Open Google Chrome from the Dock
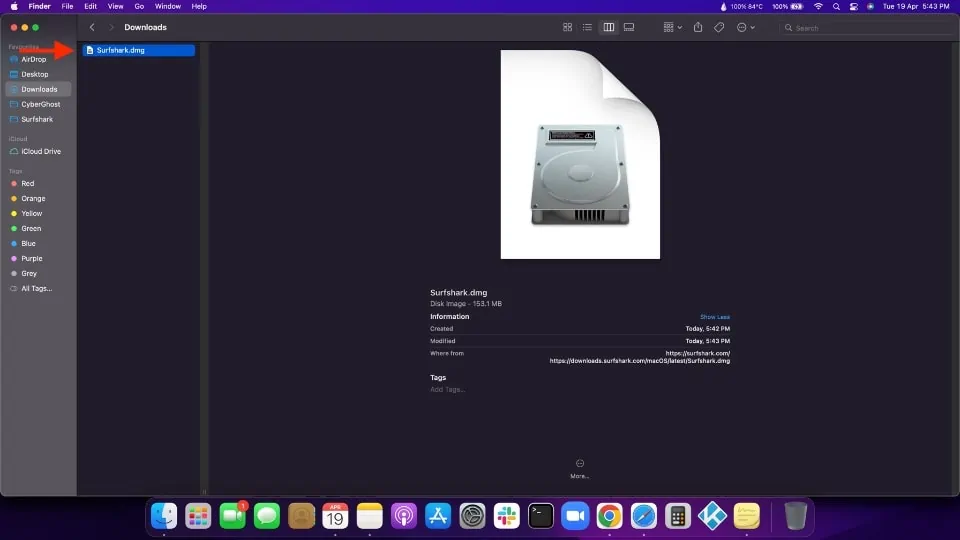The image size is (960, 540). pyautogui.click(x=610, y=516)
